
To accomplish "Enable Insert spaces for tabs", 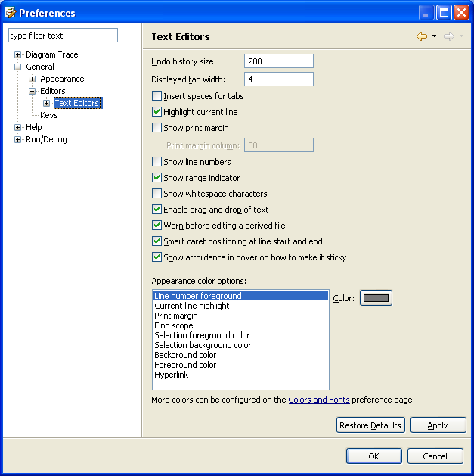I will [156, 96].
